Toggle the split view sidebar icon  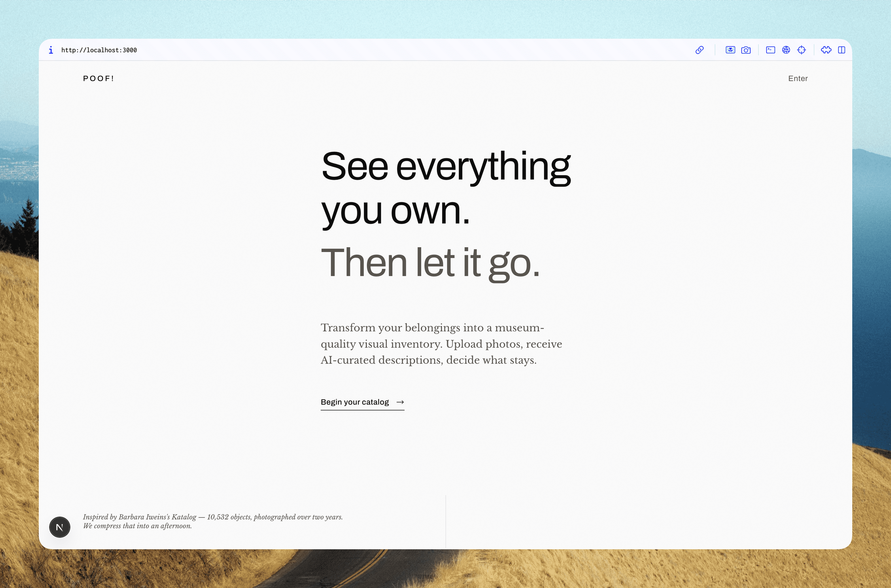[841, 50]
